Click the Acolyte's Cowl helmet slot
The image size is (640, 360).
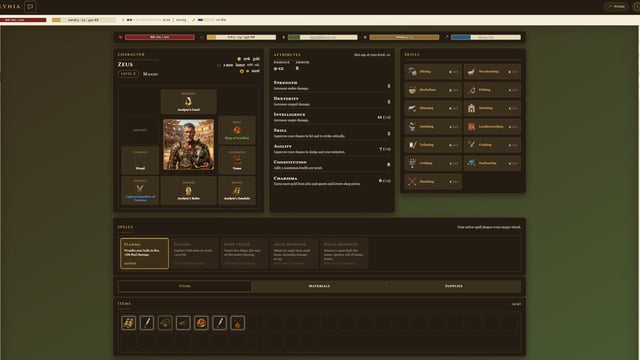(x=189, y=101)
